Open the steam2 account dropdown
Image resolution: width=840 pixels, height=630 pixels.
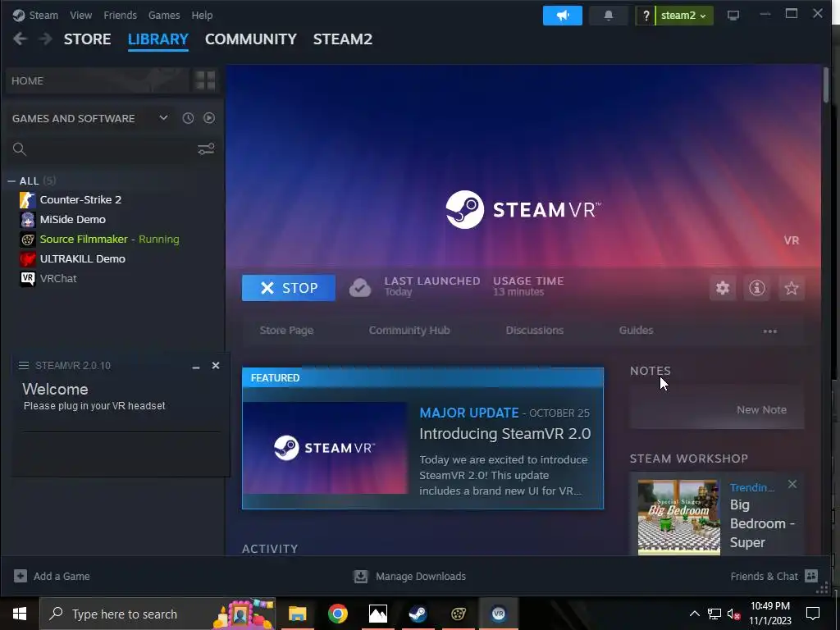click(683, 16)
